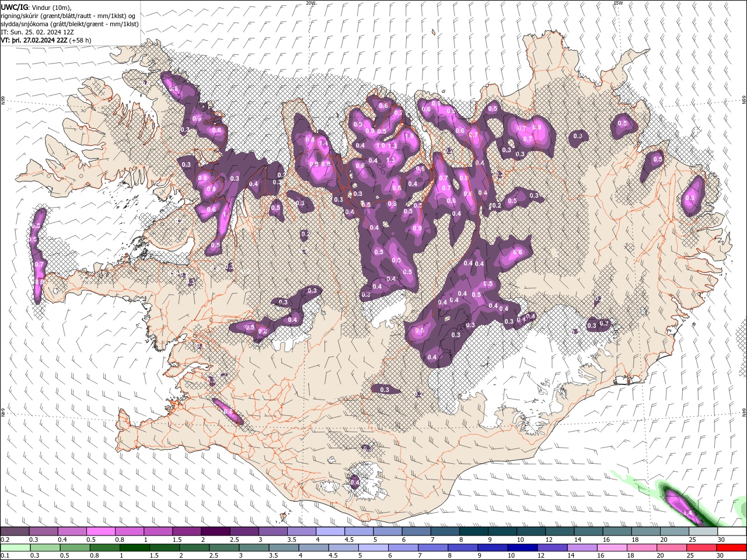This screenshot has height=560, width=747.
Task: Click the 'rigning/skúrir' legend description line
Action: click(x=69, y=15)
